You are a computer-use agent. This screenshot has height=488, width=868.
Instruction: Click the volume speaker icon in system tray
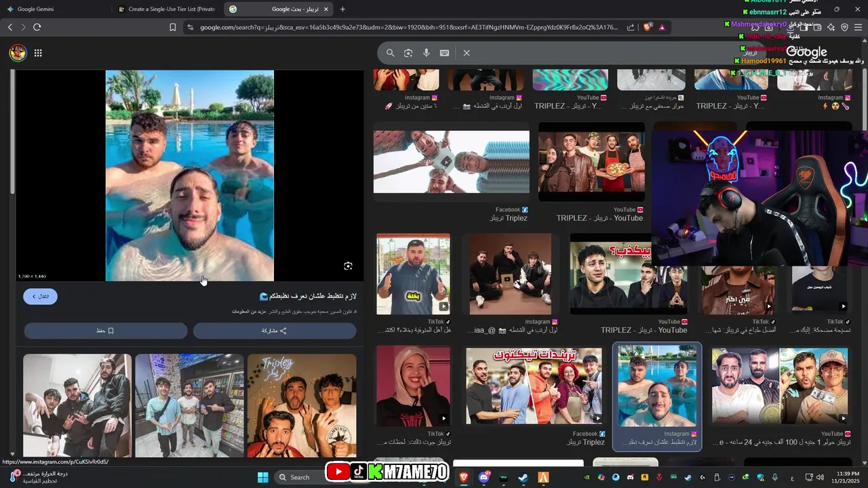820,477
